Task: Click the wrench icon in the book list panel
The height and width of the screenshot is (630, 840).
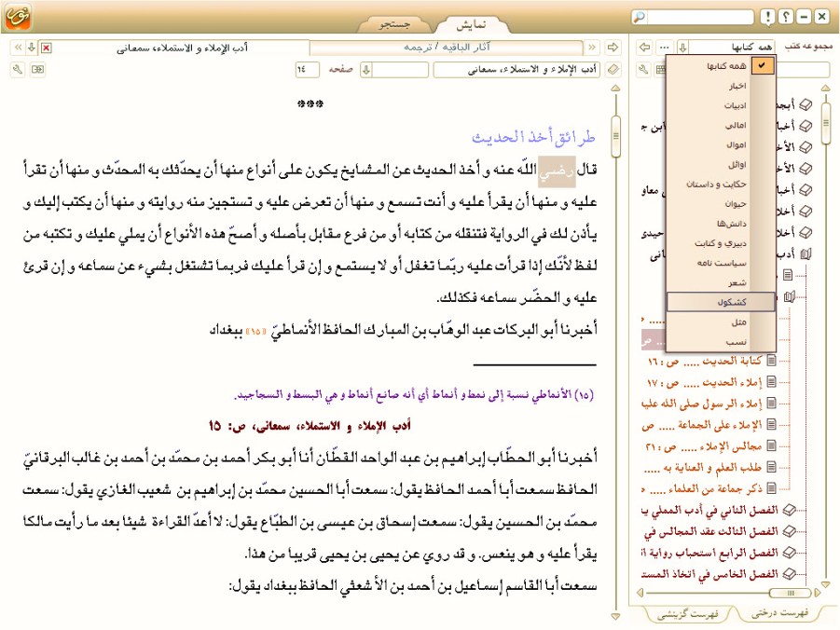Action: click(x=644, y=69)
